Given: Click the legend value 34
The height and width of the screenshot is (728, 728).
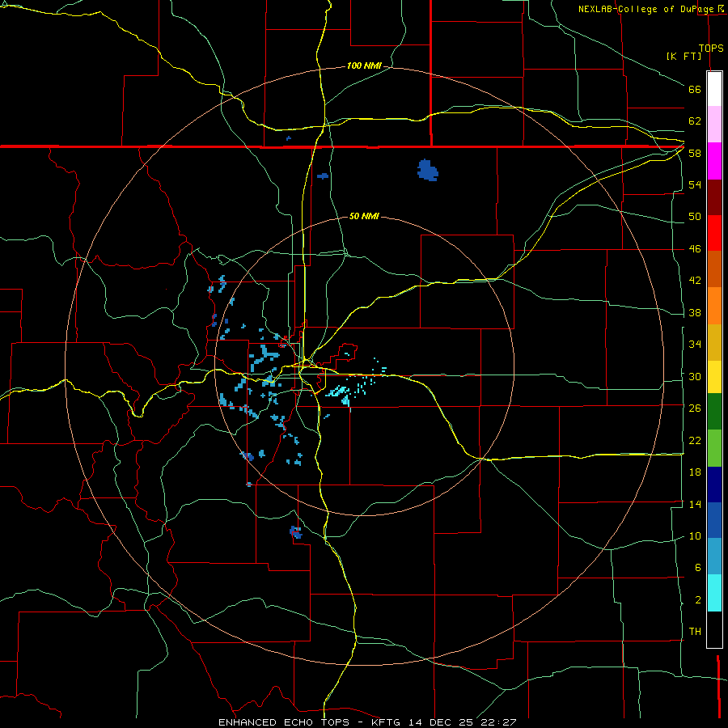Looking at the screenshot, I should [x=695, y=345].
